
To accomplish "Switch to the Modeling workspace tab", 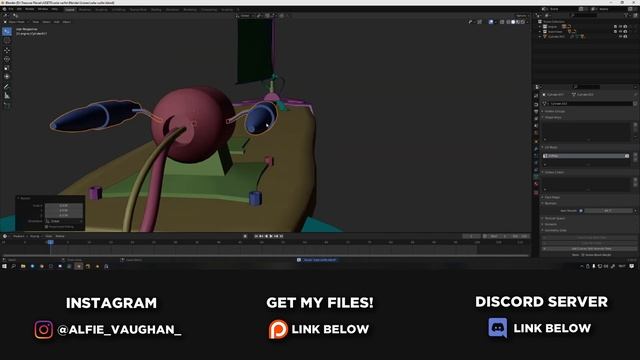I will click(85, 9).
